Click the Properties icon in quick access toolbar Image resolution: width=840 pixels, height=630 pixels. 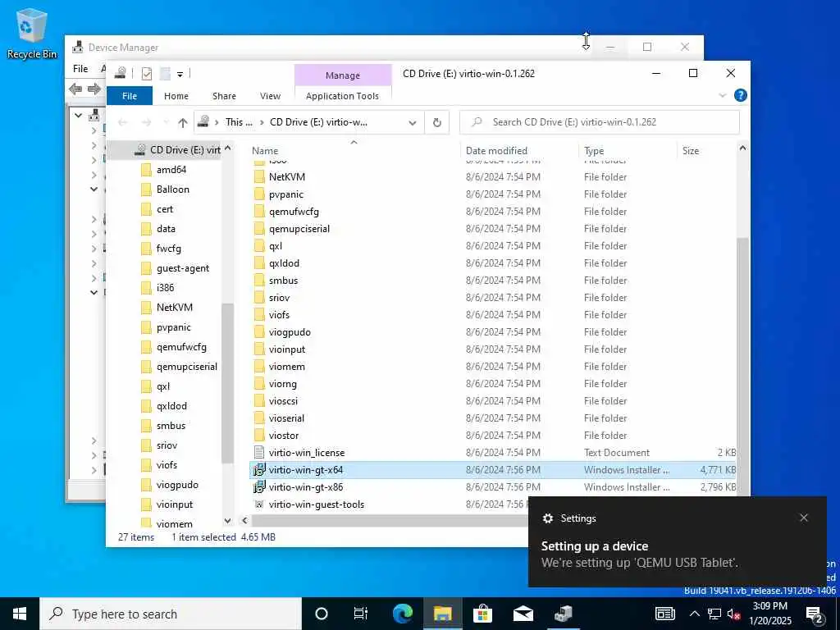pos(147,73)
